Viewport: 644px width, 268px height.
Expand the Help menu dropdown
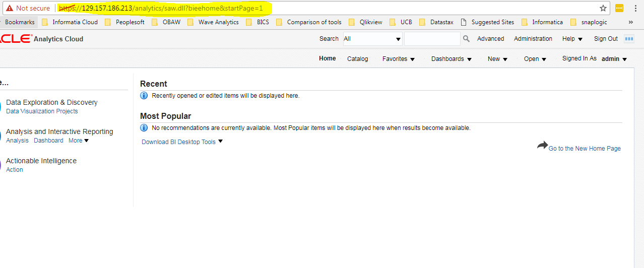pyautogui.click(x=572, y=39)
